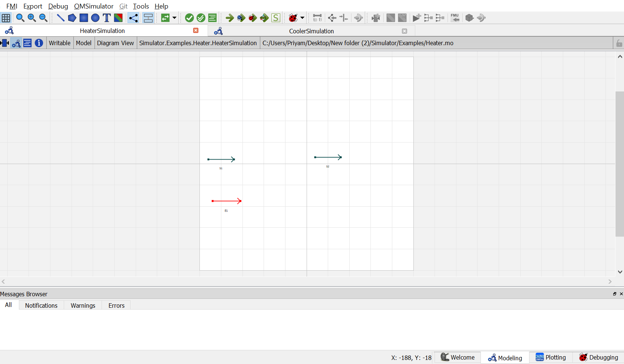Toggle Text View button
The width and height of the screenshot is (624, 364).
27,43
